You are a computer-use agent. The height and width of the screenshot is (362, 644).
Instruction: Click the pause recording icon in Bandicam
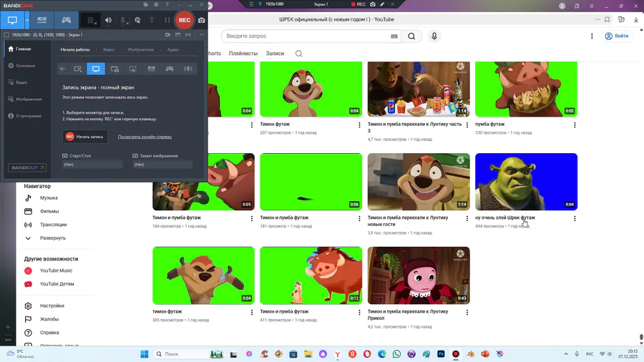(x=167, y=20)
